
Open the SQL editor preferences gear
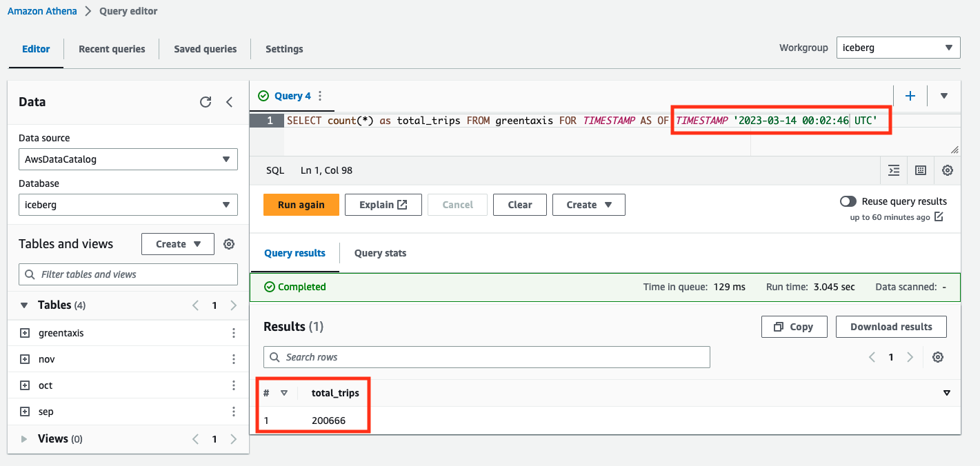948,170
